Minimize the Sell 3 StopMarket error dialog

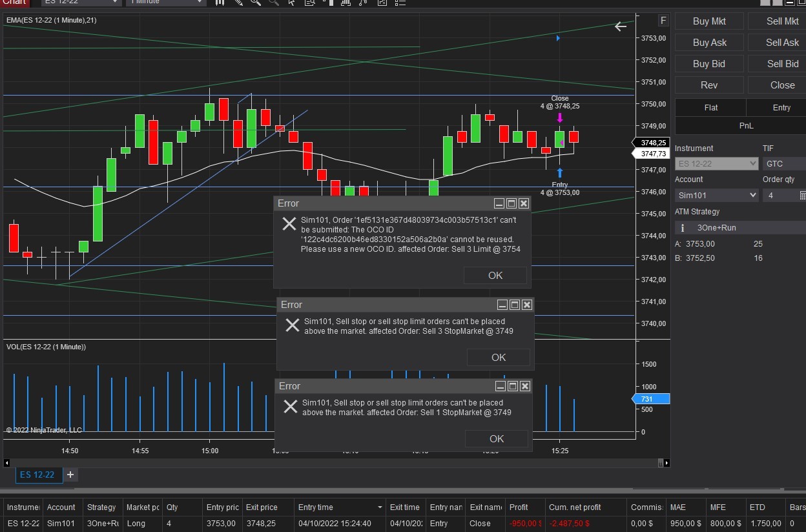(502, 305)
